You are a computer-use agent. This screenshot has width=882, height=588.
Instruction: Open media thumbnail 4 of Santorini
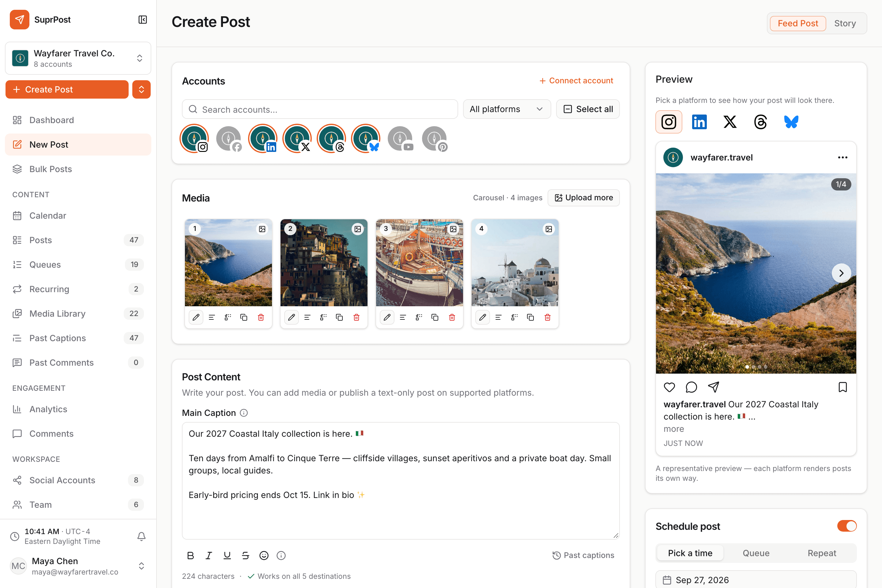pos(515,263)
